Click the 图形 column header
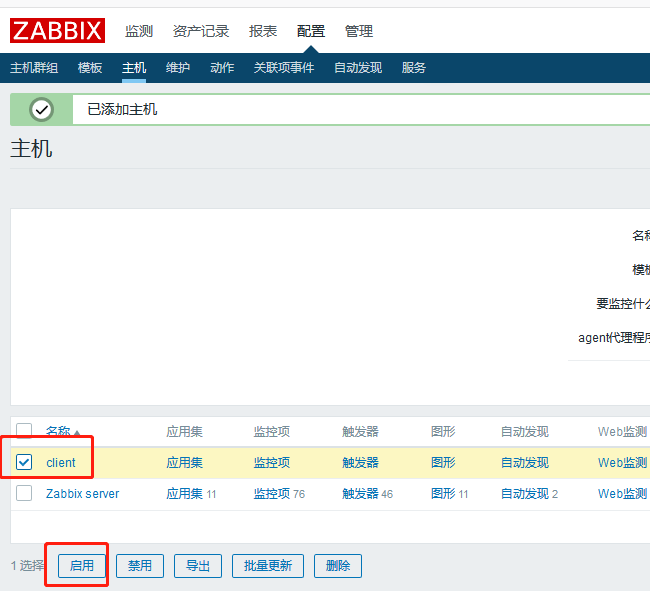 point(443,431)
